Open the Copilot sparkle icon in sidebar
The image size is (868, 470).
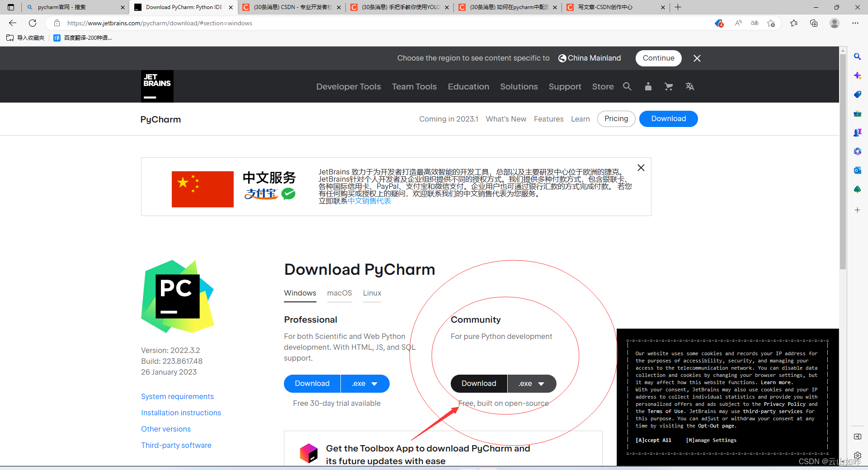(857, 75)
